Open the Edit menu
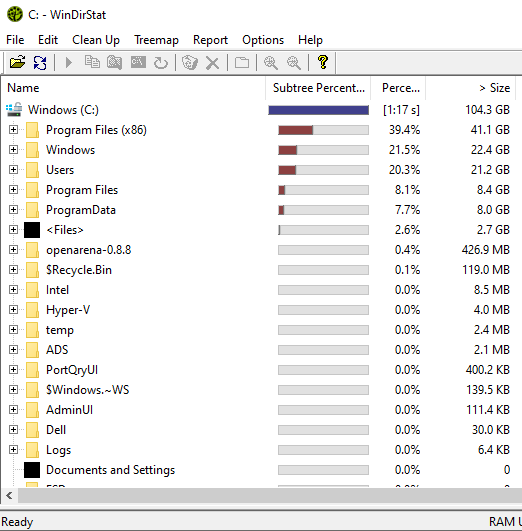 pyautogui.click(x=48, y=40)
